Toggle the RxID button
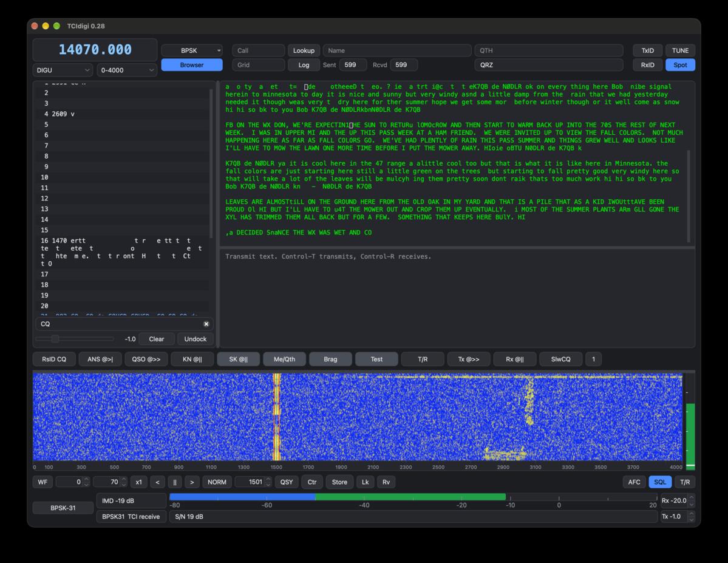Viewport: 728px width, 563px height. 647,65
